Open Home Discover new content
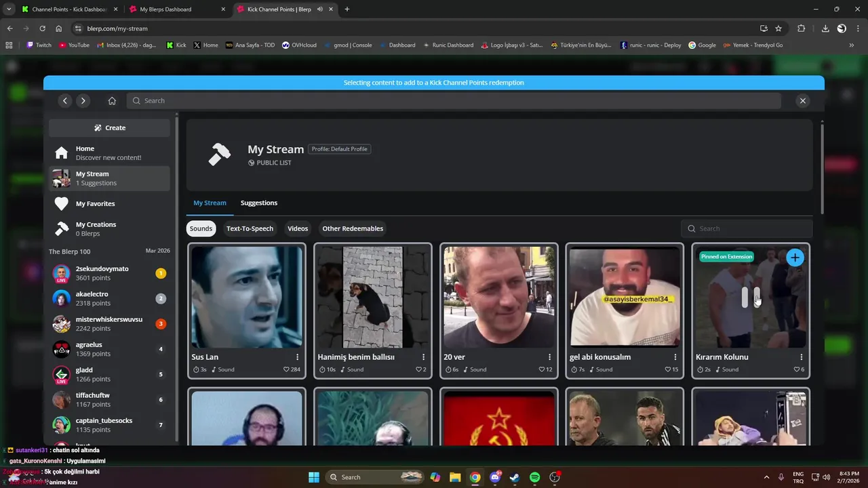 109,153
